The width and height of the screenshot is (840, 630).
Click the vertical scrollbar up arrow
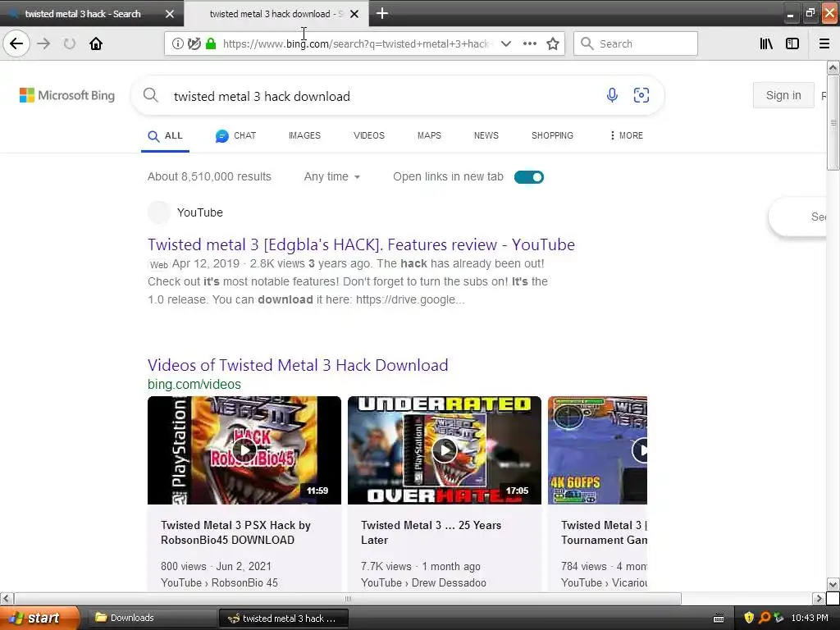click(833, 67)
